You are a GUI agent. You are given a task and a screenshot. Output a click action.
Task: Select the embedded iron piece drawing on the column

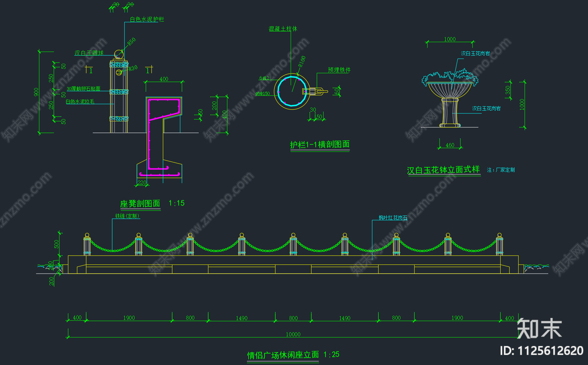point(315,91)
